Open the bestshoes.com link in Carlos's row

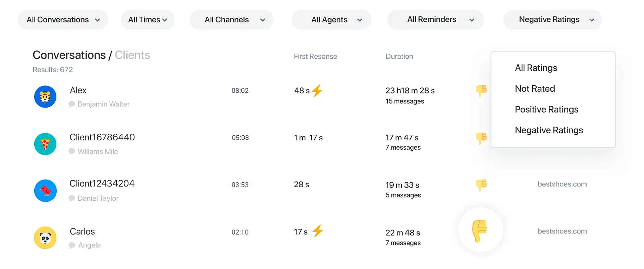point(562,231)
